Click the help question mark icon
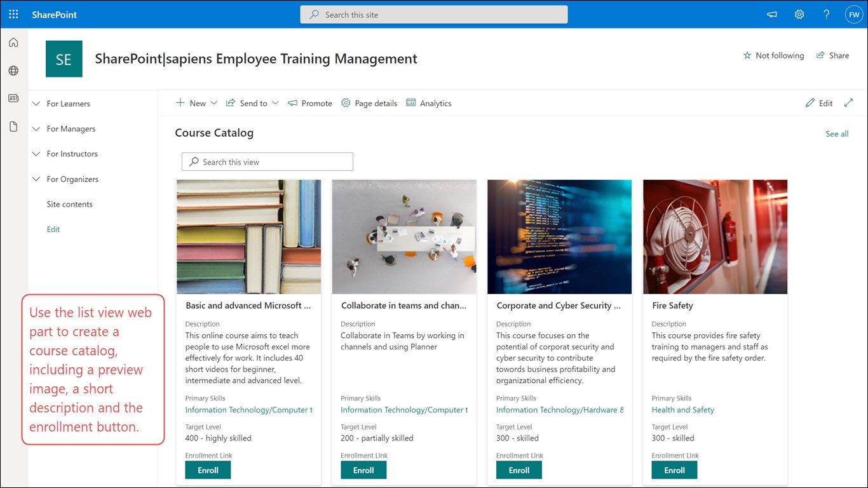The height and width of the screenshot is (488, 868). coord(826,15)
